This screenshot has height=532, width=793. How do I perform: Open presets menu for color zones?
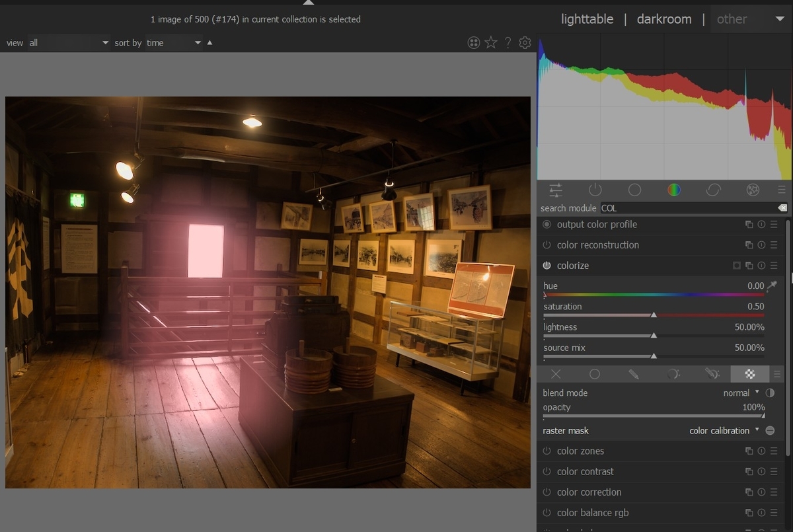(773, 451)
